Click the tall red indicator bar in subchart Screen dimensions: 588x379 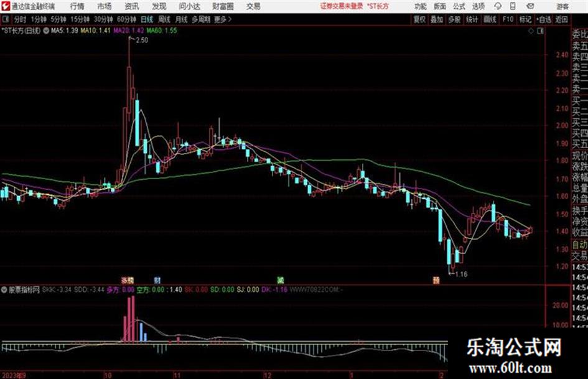coord(133,319)
